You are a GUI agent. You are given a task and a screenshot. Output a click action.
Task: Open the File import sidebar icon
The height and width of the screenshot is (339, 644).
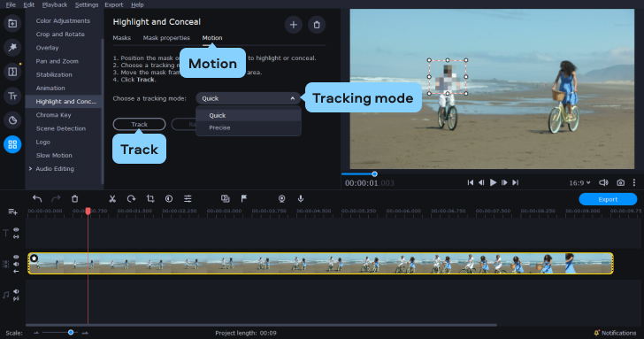click(x=12, y=23)
